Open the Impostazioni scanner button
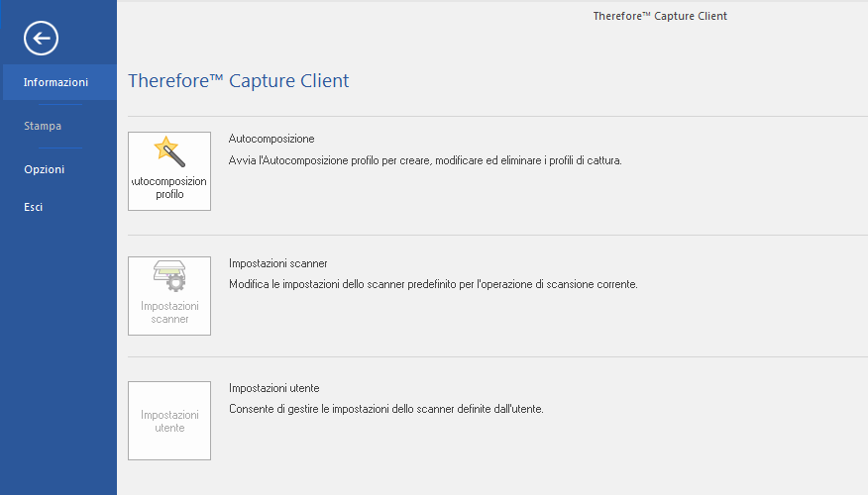The image size is (868, 495). pos(169,296)
